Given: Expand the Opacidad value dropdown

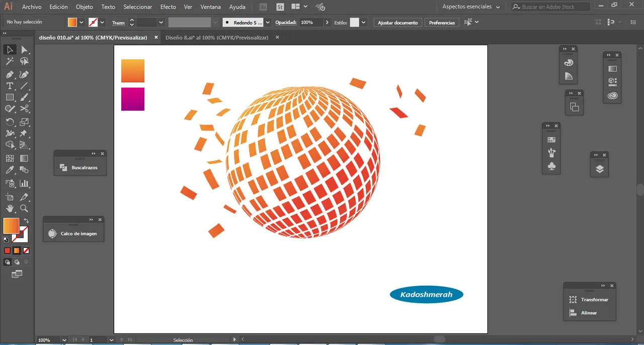Looking at the screenshot, I should click(x=327, y=23).
